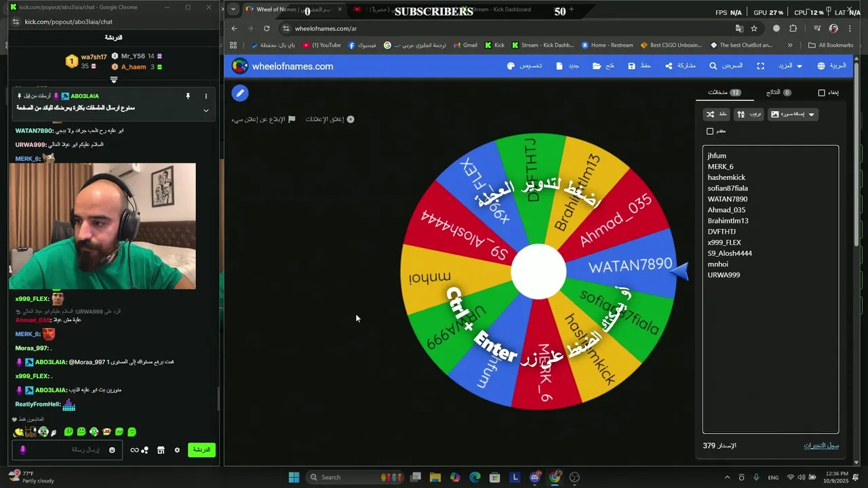Image resolution: width=868 pixels, height=488 pixels.
Task: Bookmark this page with star icon
Action: tap(754, 28)
